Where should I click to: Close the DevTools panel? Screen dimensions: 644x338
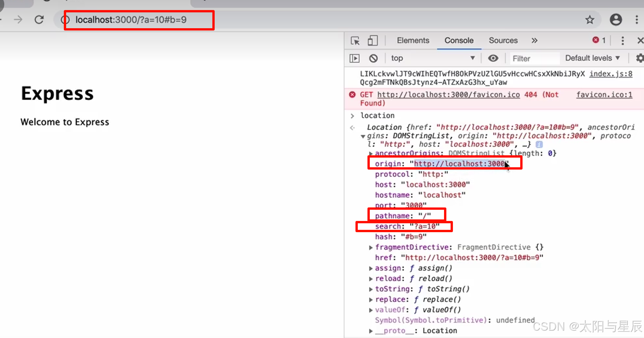coord(641,41)
